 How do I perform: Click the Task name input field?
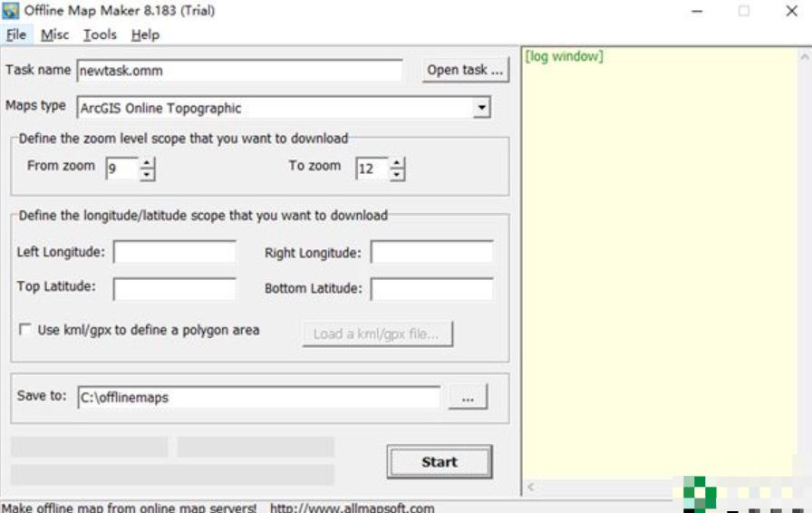tap(240, 71)
